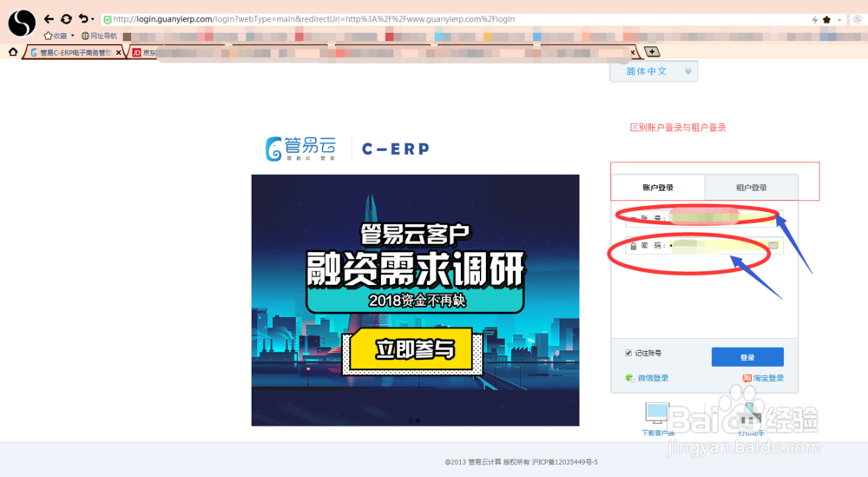This screenshot has width=868, height=477.
Task: Open the 网址导航 globe link
Action: click(99, 36)
